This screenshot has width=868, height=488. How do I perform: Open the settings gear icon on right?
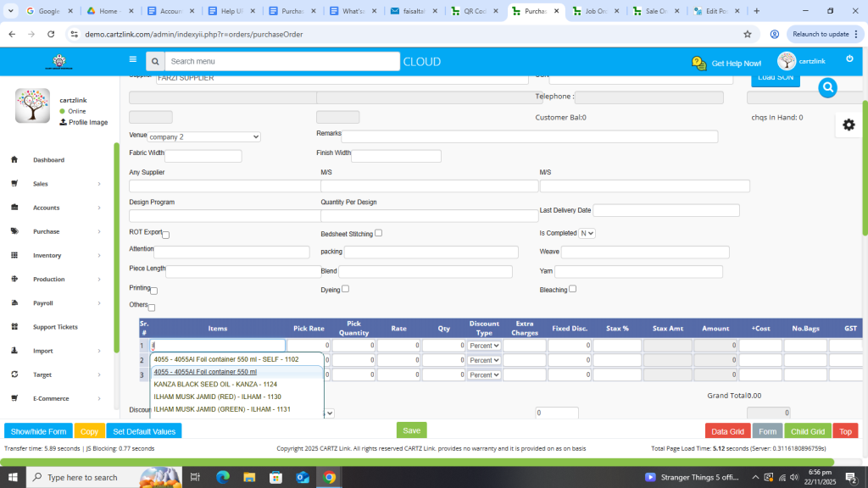click(849, 125)
